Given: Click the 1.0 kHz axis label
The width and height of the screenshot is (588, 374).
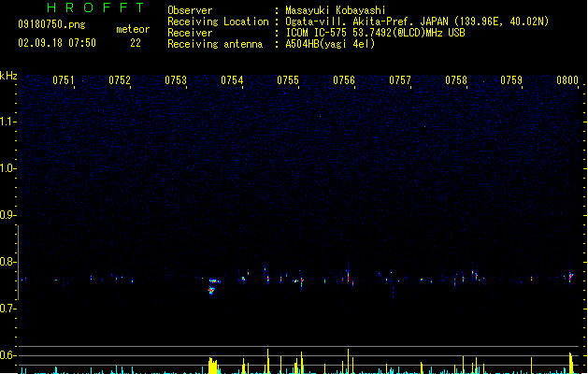Looking at the screenshot, I should pos(7,168).
